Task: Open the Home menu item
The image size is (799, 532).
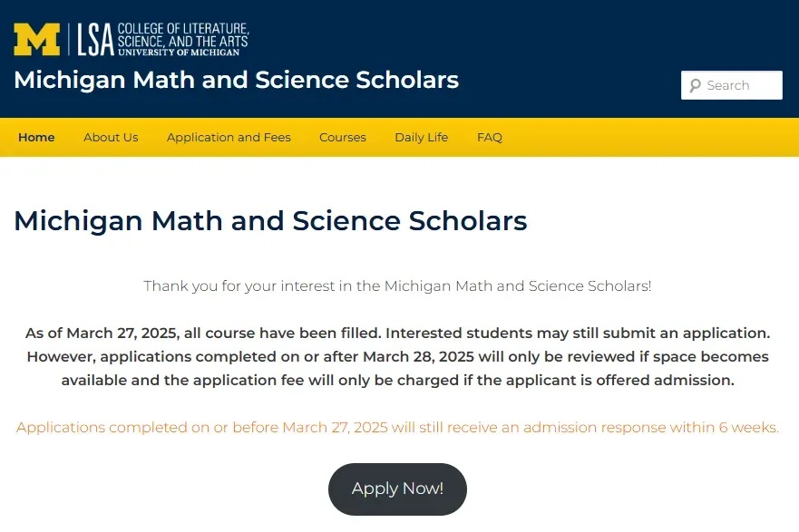Action: pos(36,138)
